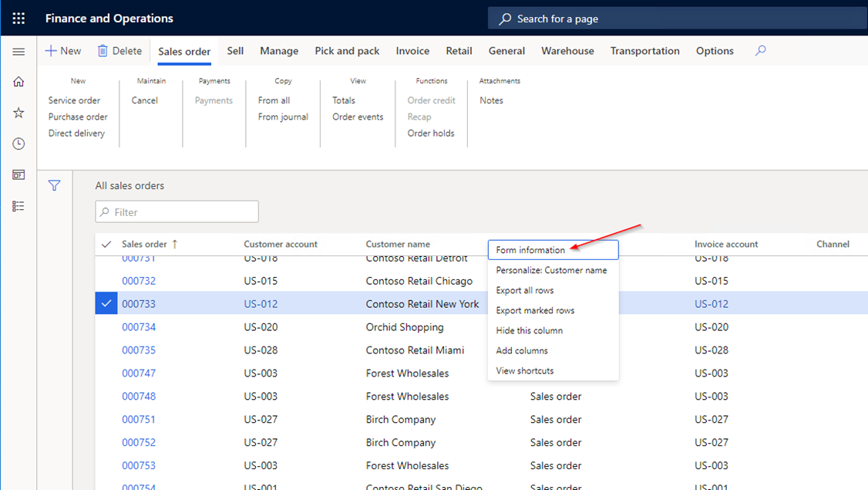Screen dimensions: 868x490
Task: Open the Invoice account column header menu
Action: [725, 244]
